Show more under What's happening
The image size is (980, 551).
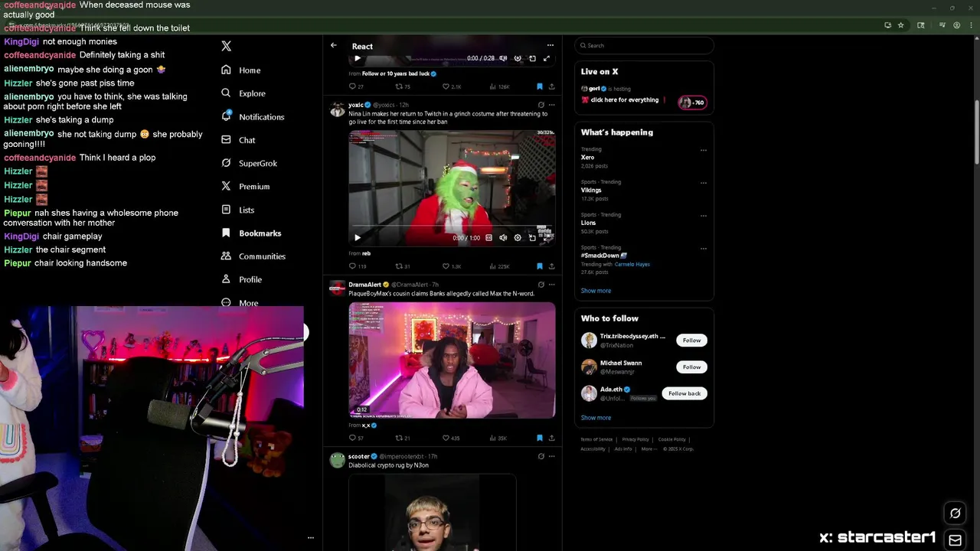pos(596,291)
